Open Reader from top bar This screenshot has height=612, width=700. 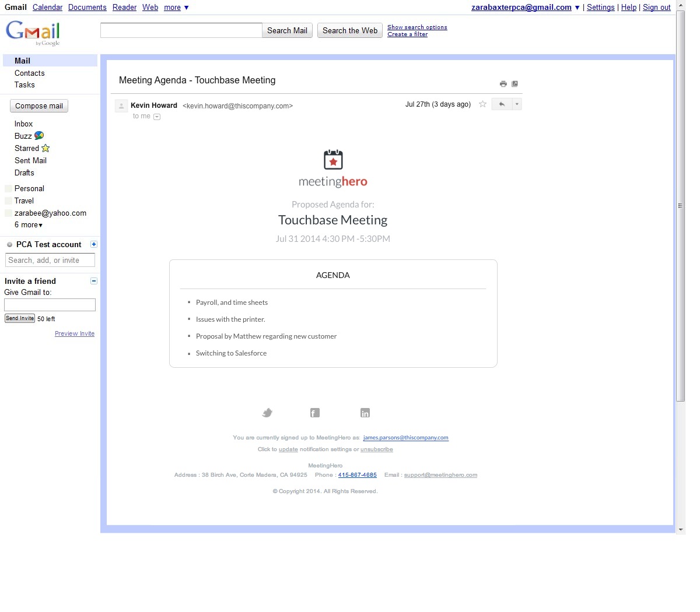click(x=124, y=8)
